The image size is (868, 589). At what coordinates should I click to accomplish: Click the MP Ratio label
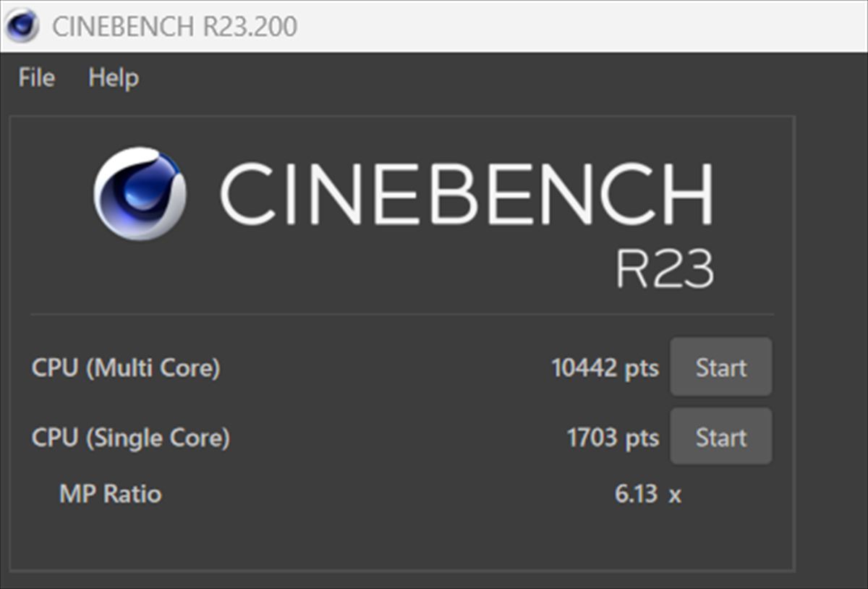click(110, 494)
